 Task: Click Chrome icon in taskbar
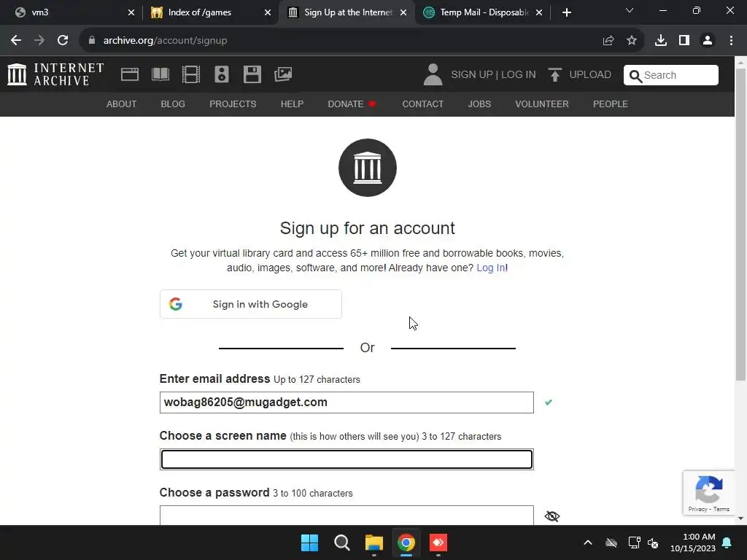point(406,542)
